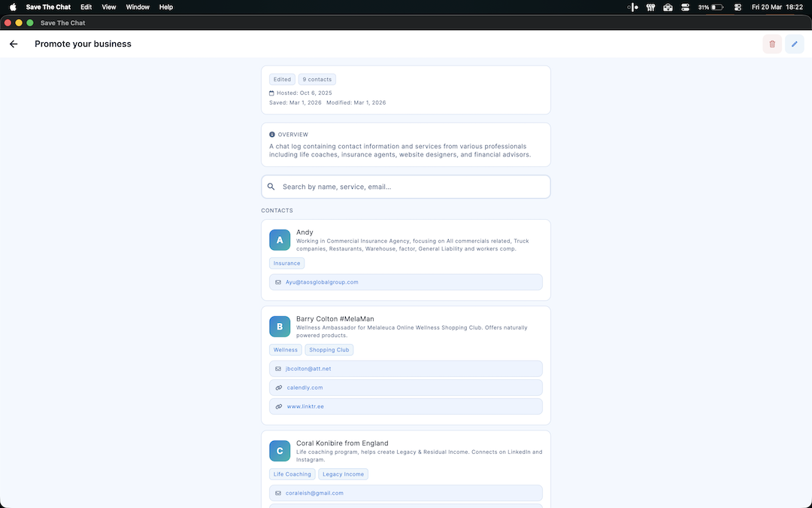Click the blue pencil edit icon
Image resolution: width=812 pixels, height=508 pixels.
[794, 44]
